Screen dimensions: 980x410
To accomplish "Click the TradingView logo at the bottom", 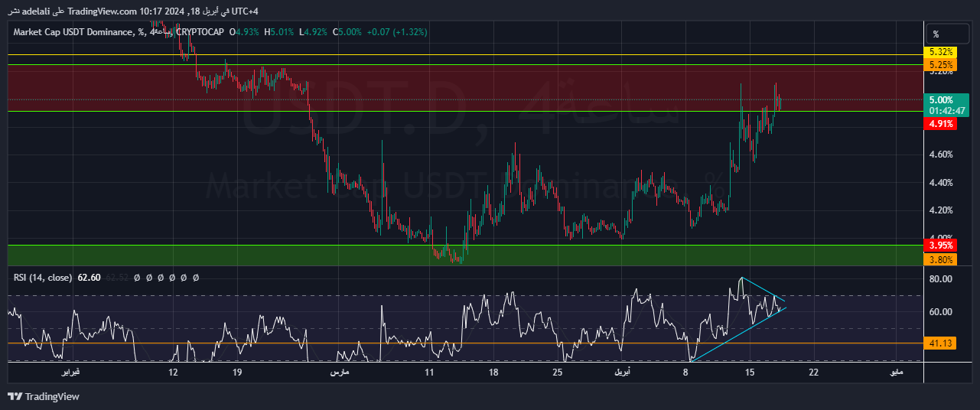I will coord(44,397).
